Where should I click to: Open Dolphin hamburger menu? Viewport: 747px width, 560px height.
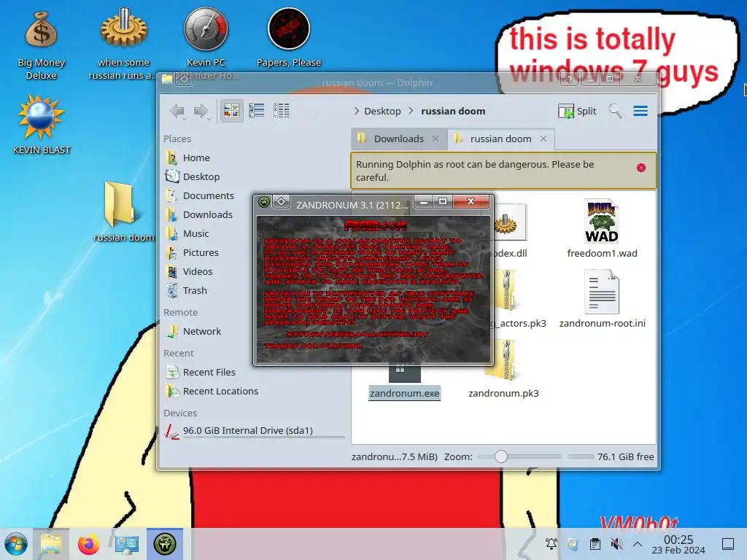[x=640, y=111]
